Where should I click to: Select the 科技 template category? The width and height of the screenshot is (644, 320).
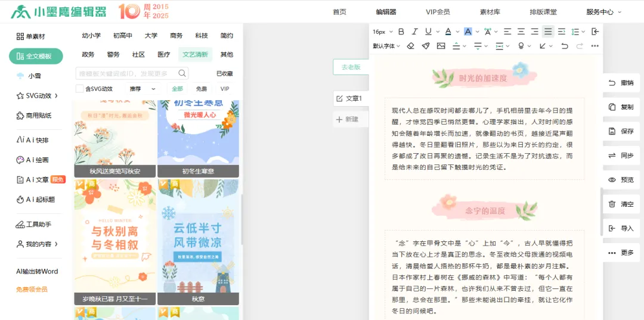pyautogui.click(x=202, y=36)
